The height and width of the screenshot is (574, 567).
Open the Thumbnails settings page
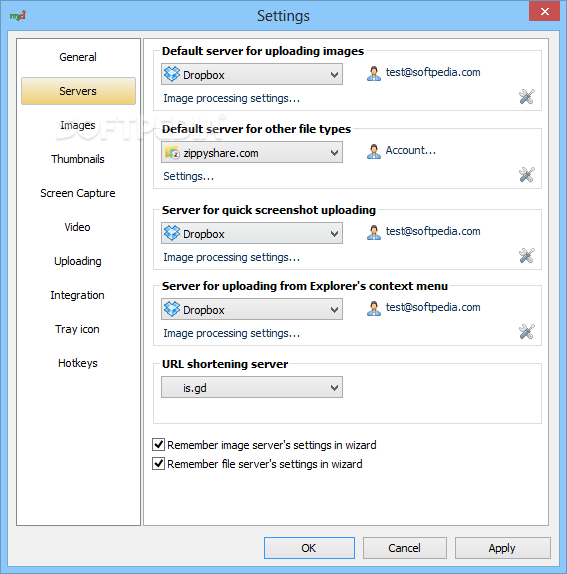(x=78, y=159)
